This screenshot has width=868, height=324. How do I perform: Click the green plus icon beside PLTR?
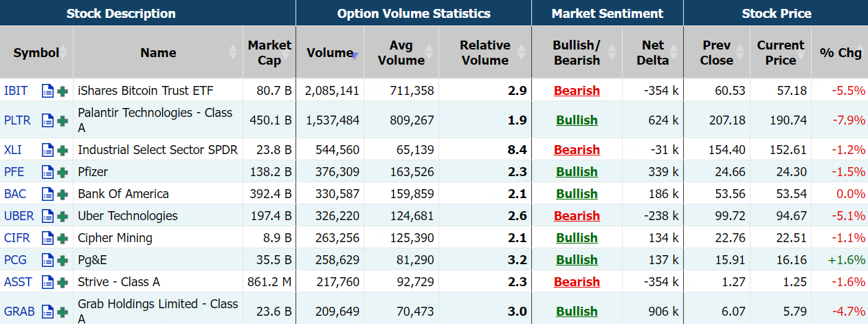pos(63,120)
